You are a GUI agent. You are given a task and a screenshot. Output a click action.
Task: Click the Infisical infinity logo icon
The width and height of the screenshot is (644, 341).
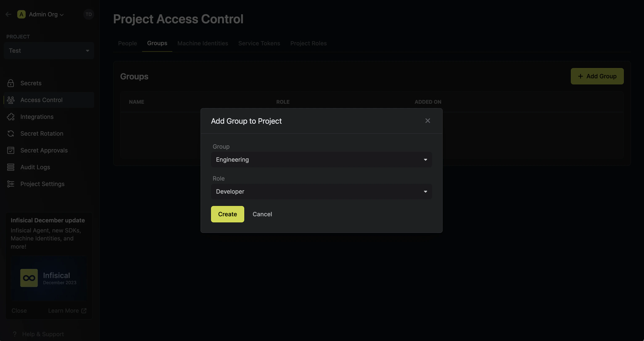[29, 278]
